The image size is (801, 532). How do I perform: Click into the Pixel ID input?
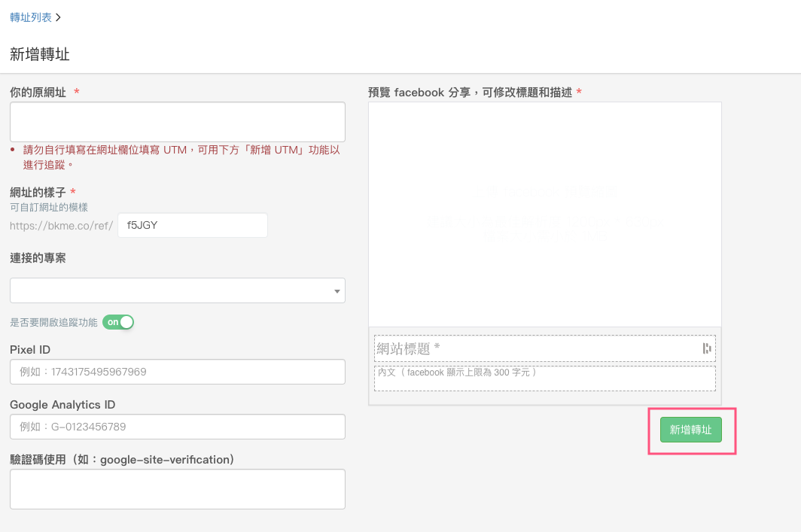[177, 372]
